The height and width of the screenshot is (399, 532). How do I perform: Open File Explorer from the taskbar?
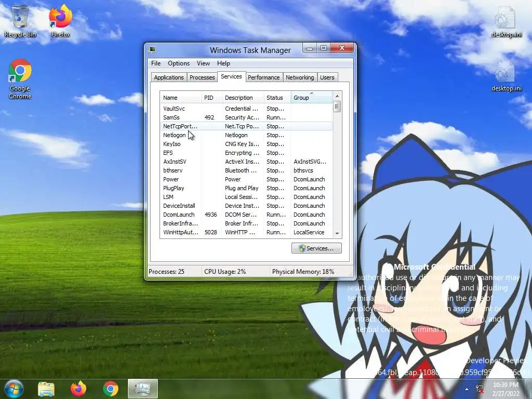point(46,389)
